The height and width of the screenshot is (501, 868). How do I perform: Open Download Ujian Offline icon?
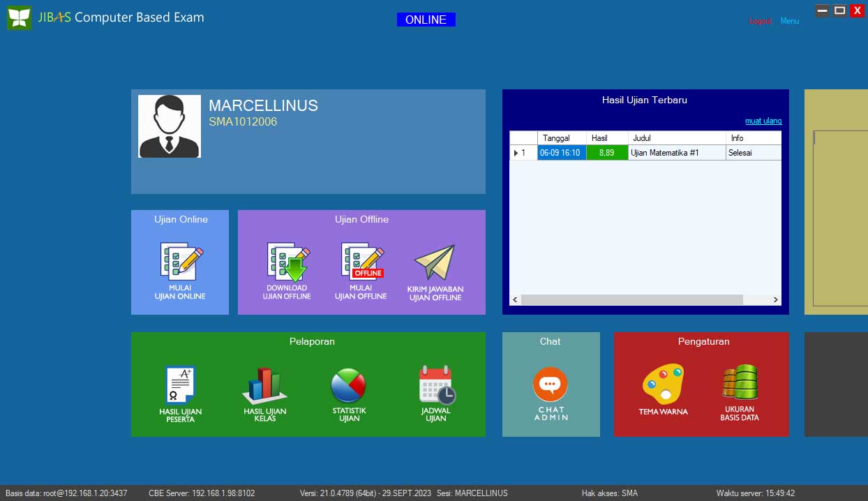[x=287, y=270]
